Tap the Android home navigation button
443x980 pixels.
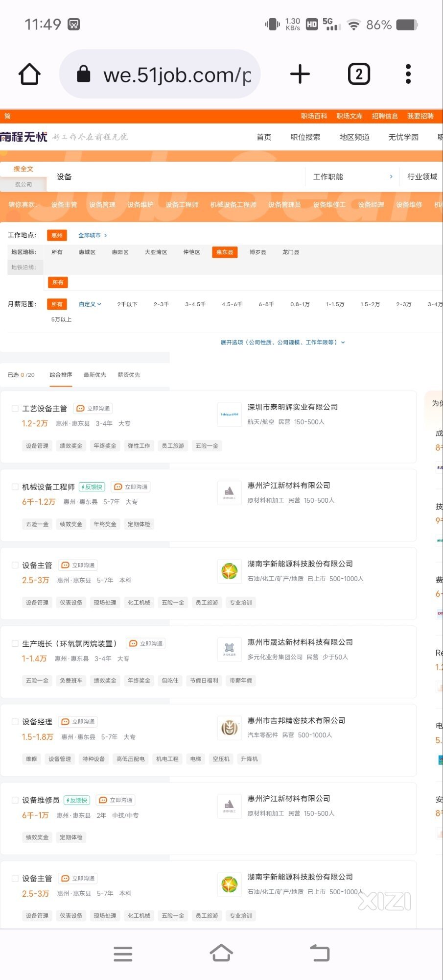221,953
